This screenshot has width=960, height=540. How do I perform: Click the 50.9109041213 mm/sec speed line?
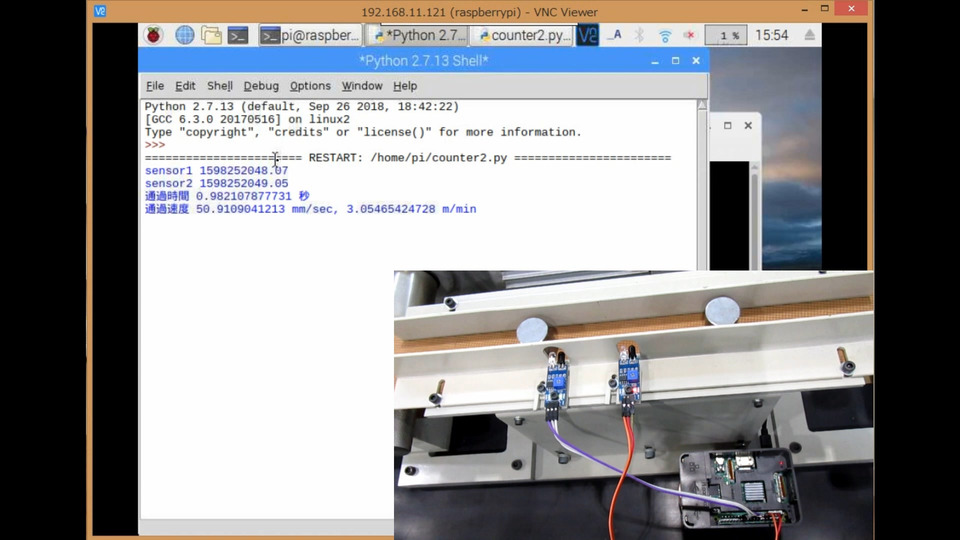click(310, 209)
